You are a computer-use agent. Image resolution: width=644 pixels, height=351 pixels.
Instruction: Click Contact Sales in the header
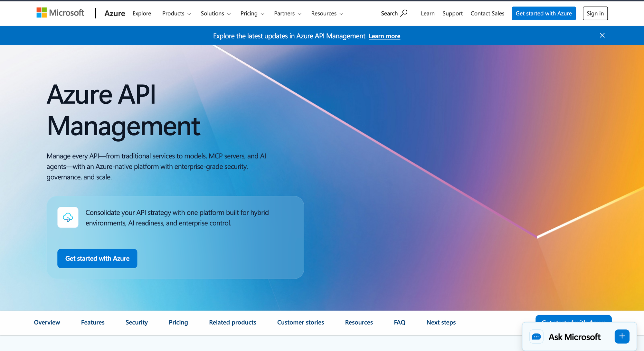[x=488, y=14]
